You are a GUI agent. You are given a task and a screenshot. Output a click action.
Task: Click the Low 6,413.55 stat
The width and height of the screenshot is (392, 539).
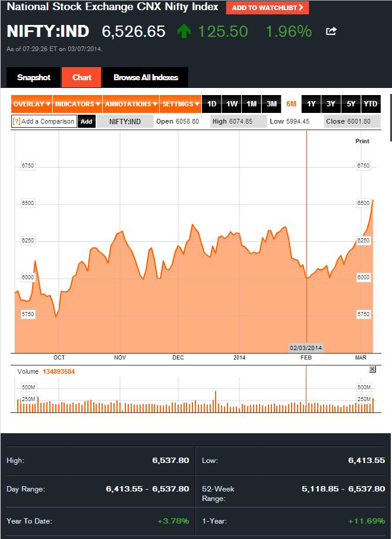tap(366, 461)
